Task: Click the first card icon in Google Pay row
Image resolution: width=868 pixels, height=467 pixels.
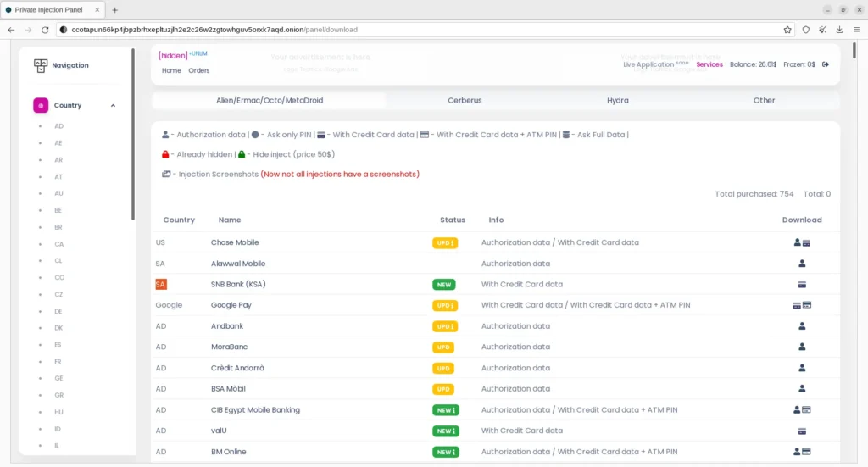Action: [x=797, y=305]
